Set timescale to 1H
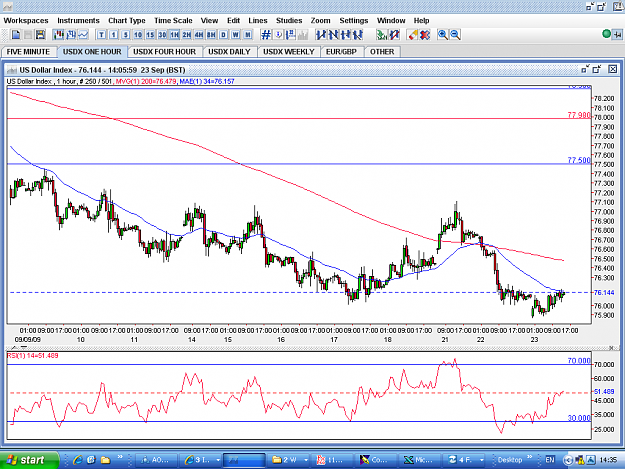Viewport: 625px width, 469px height. (174, 35)
